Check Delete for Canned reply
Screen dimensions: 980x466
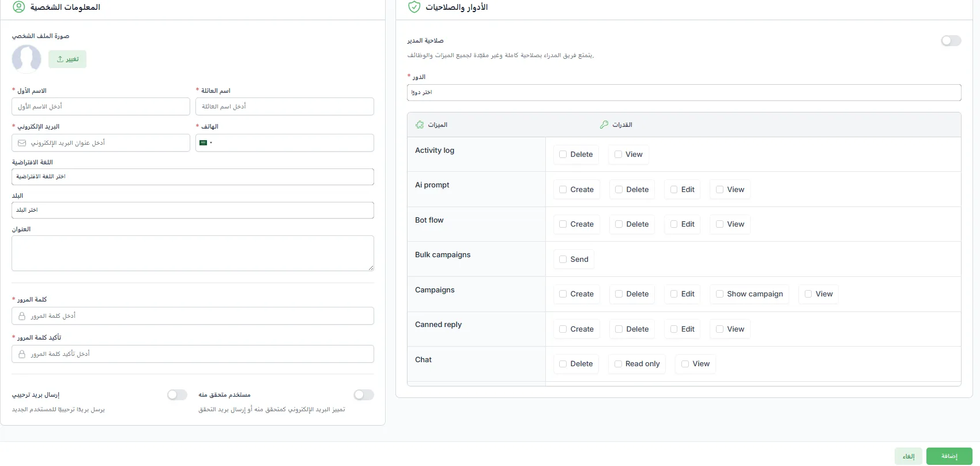tap(619, 329)
